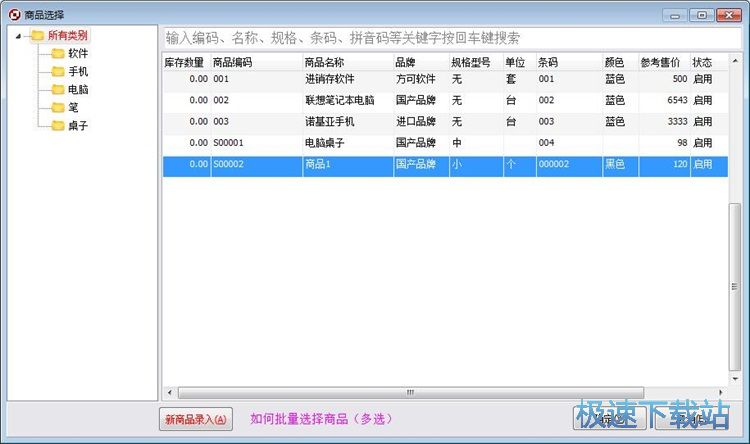Viewport: 750px width, 444px height.
Task: Click the 新商品录入(A) button
Action: coord(196,419)
